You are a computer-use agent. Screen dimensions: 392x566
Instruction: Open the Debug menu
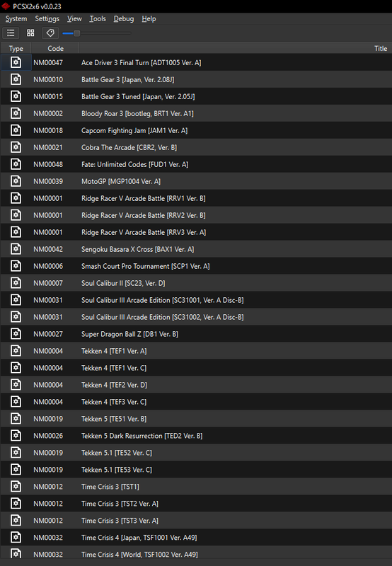click(123, 19)
